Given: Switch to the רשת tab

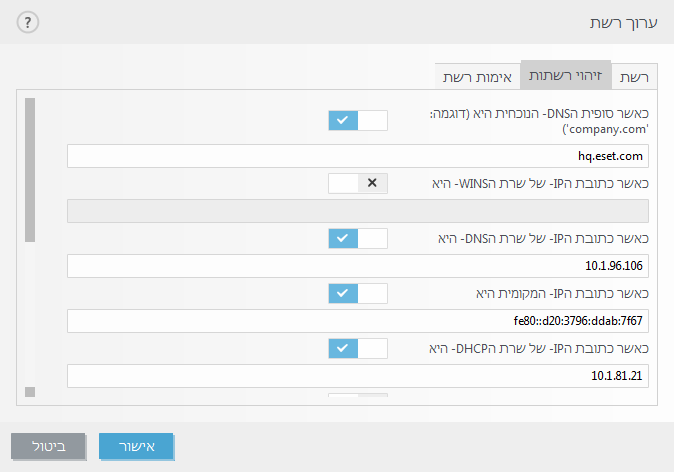Looking at the screenshot, I should (x=634, y=77).
